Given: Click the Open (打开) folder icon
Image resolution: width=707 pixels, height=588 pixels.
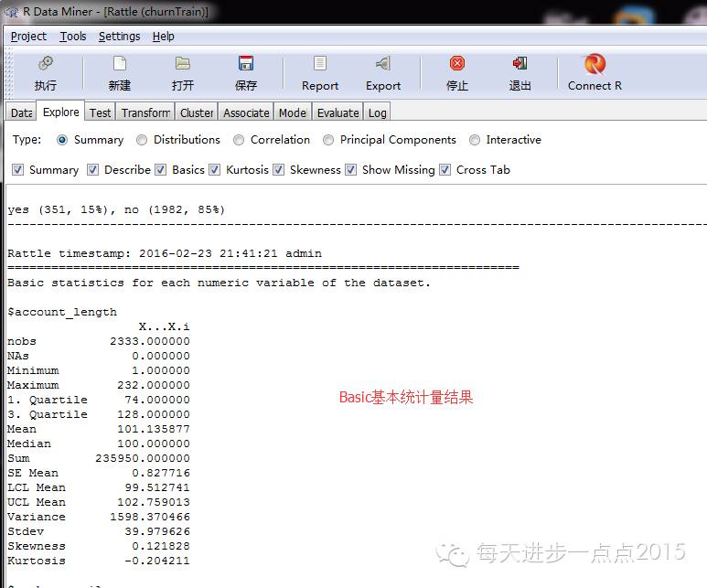Looking at the screenshot, I should tap(182, 64).
